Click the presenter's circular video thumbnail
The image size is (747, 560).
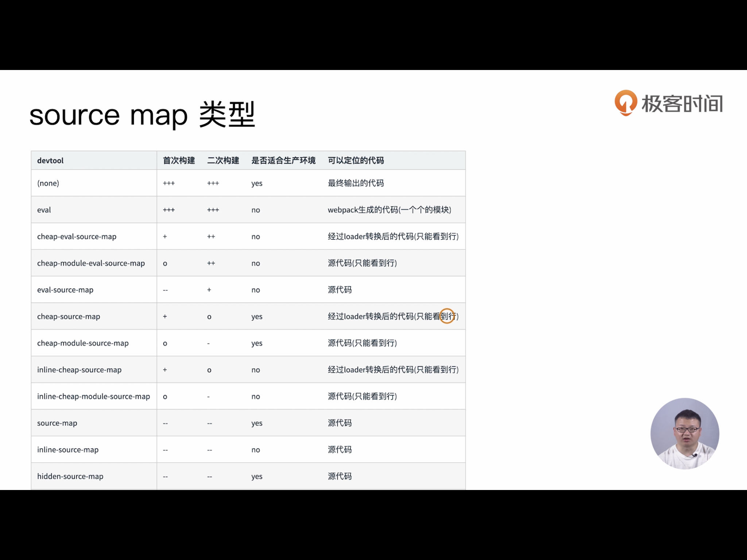(x=685, y=433)
